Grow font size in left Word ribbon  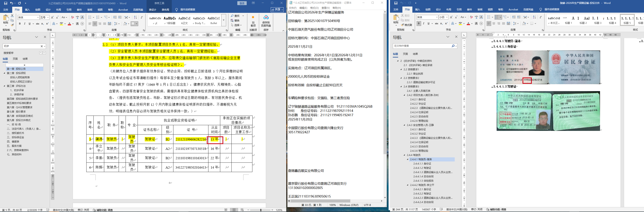(52, 18)
